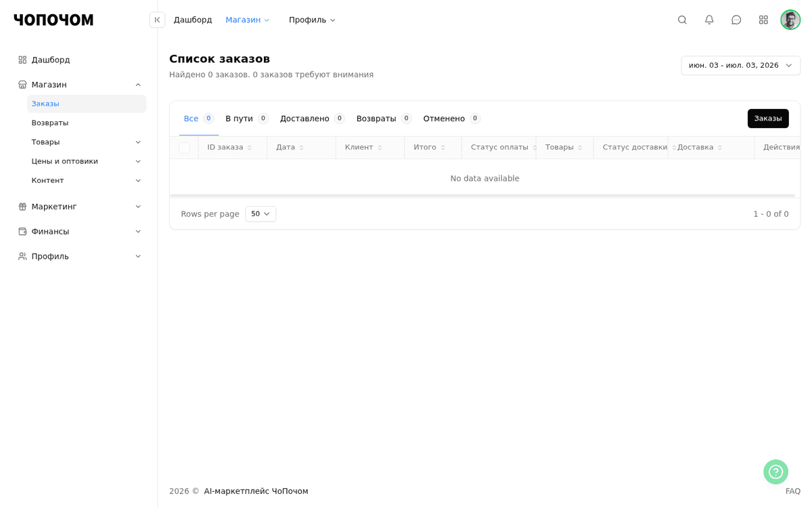Image resolution: width=812 pixels, height=508 pixels.
Task: Sort by Итого column arrows
Action: 443,148
